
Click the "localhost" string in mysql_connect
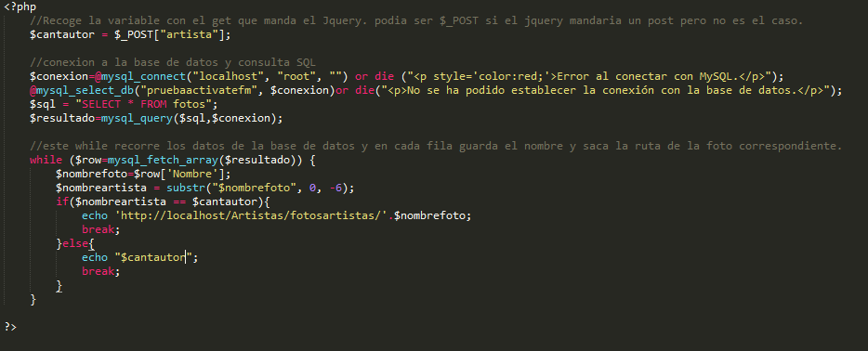(x=229, y=76)
